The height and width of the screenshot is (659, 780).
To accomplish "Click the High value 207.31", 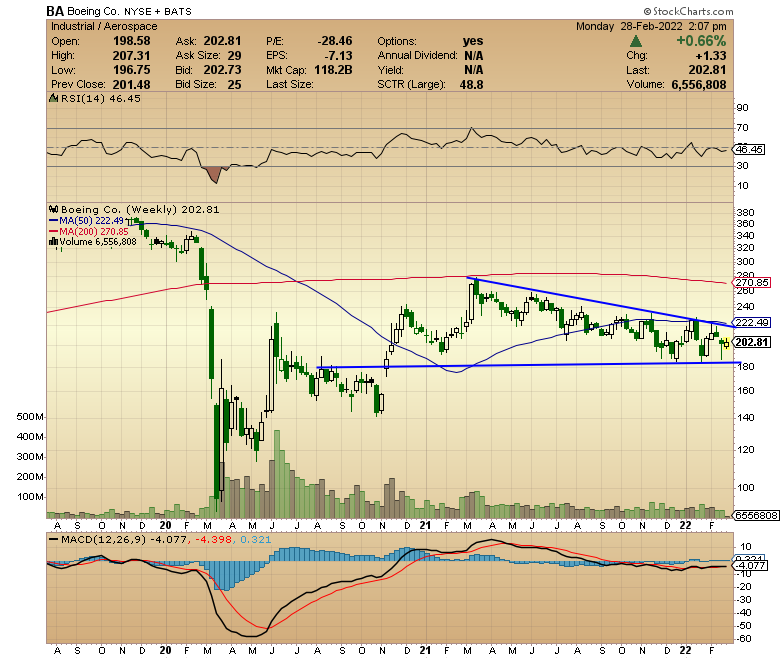I will pyautogui.click(x=131, y=55).
